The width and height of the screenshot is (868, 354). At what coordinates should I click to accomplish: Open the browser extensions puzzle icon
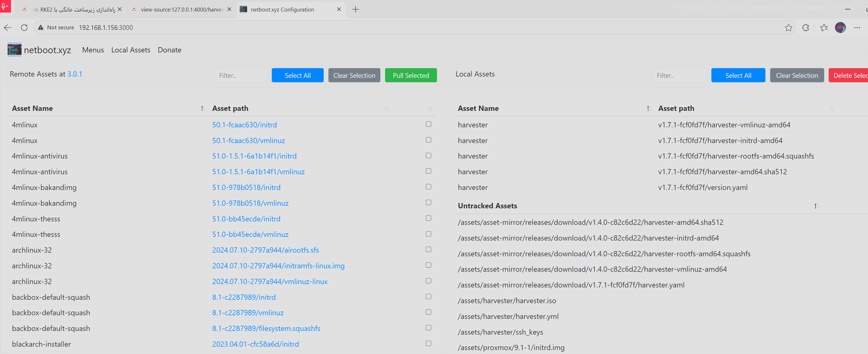coord(805,28)
